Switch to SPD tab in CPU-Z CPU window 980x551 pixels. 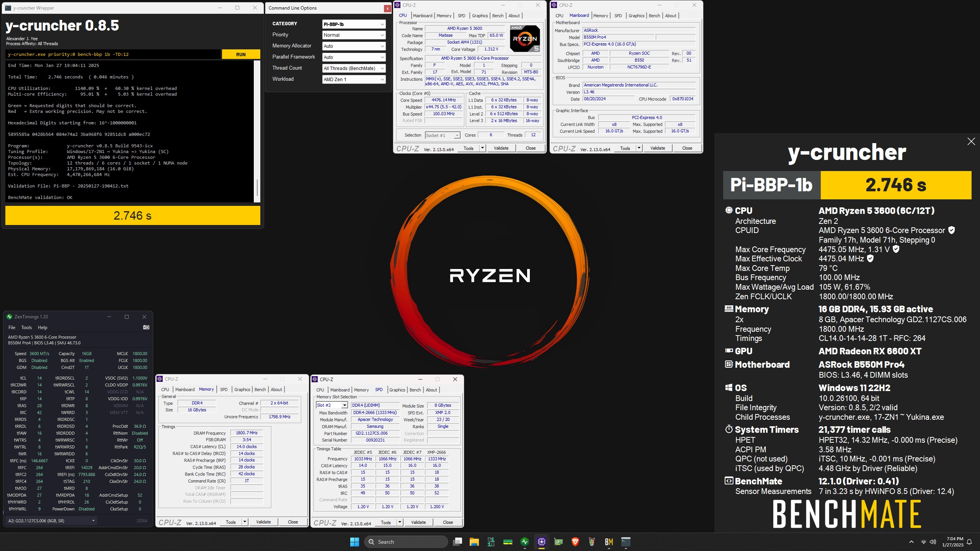461,16
